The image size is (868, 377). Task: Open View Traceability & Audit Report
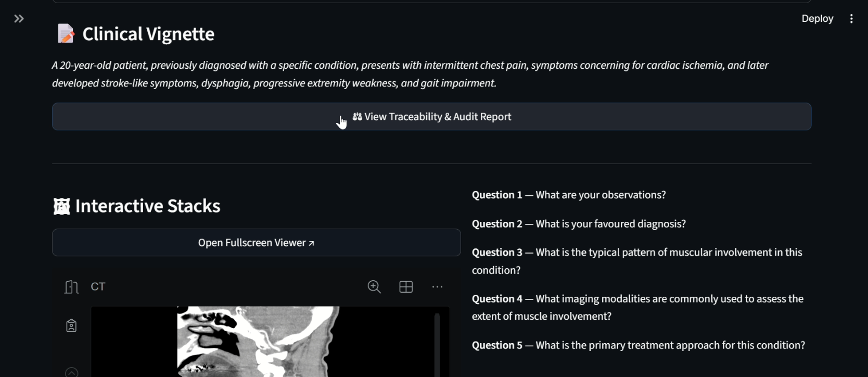pyautogui.click(x=431, y=117)
